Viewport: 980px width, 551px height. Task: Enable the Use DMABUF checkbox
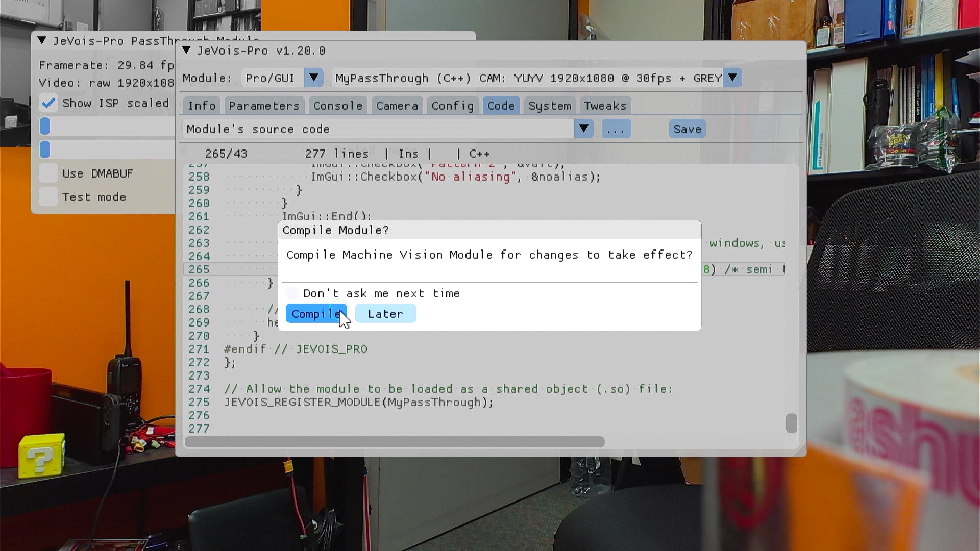pos(48,173)
